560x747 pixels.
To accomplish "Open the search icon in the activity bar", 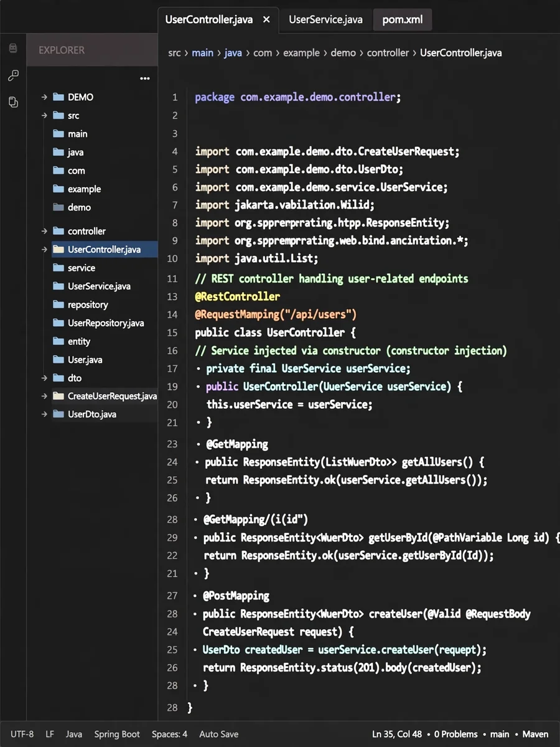I will click(x=13, y=75).
